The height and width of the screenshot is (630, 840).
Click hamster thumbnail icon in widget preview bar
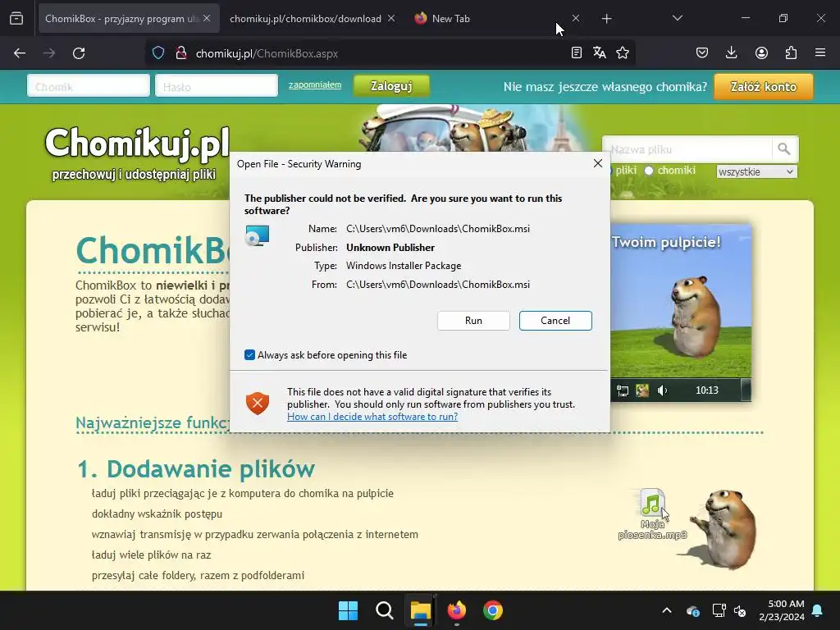coord(641,390)
